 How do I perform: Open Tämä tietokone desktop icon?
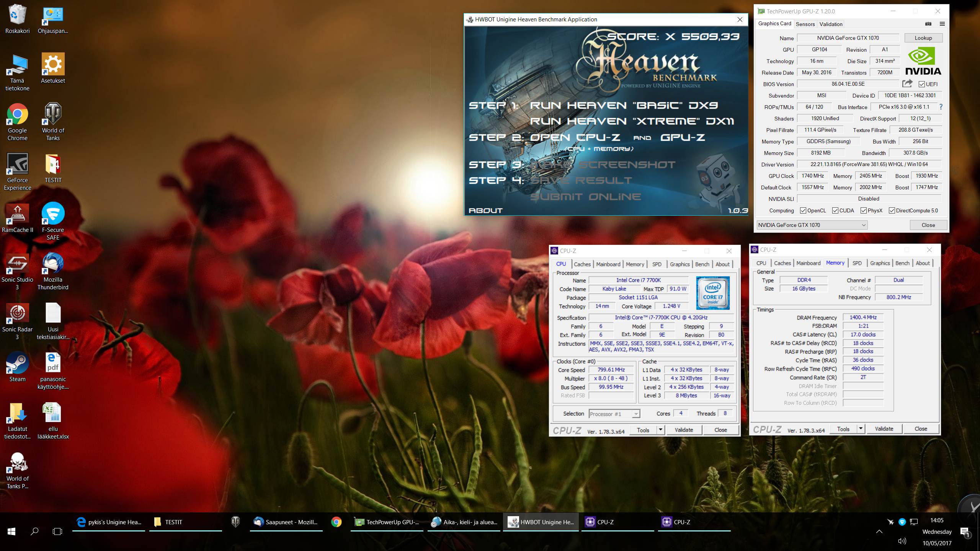17,73
